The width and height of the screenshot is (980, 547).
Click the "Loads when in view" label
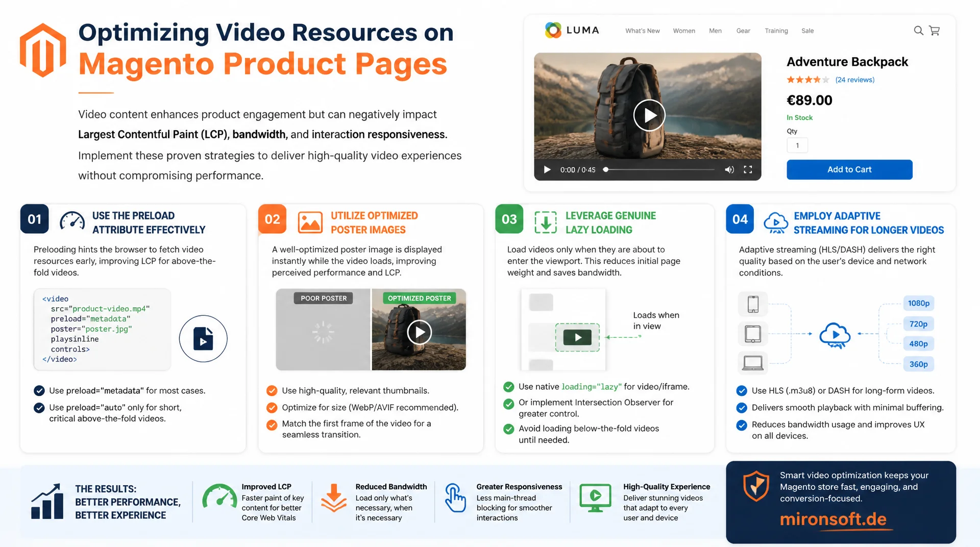[x=656, y=320]
